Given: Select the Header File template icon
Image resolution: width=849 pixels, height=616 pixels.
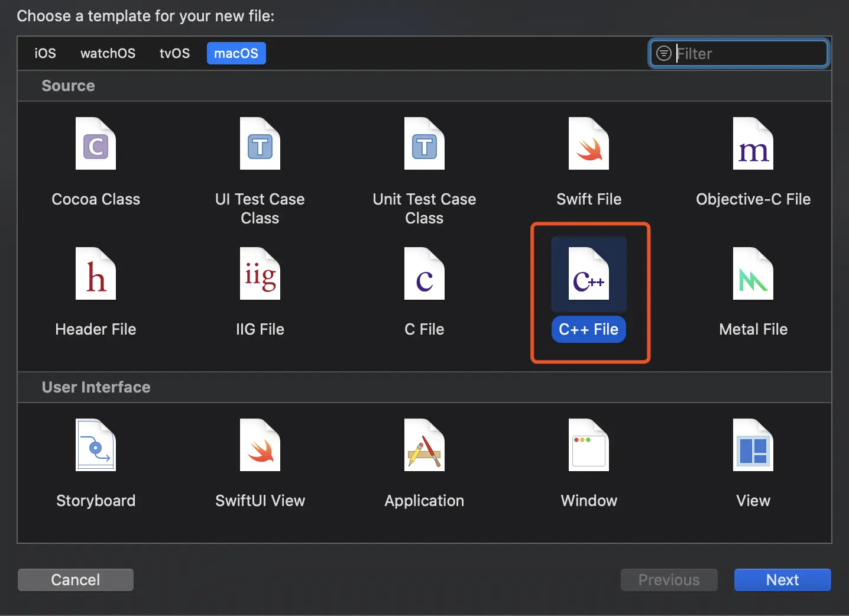Looking at the screenshot, I should click(x=96, y=274).
